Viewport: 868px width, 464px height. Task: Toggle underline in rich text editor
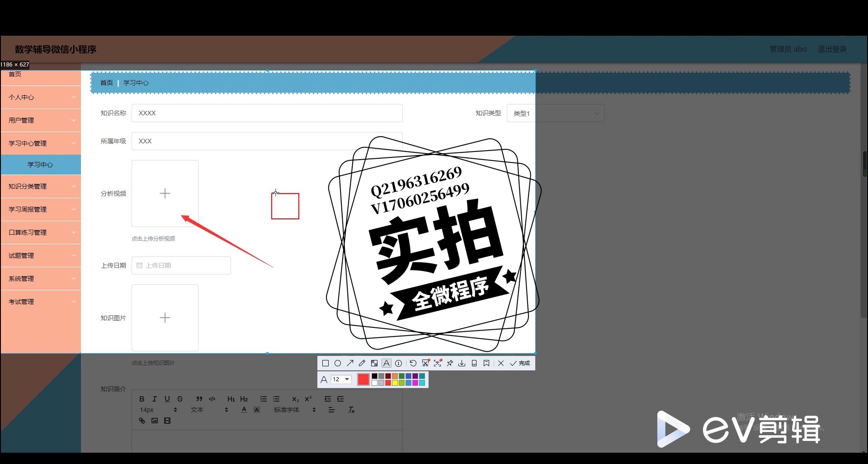(x=167, y=399)
